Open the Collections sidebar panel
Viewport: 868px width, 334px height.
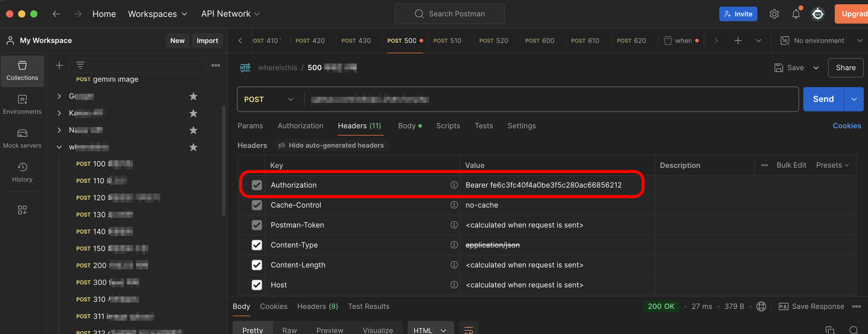coord(22,71)
